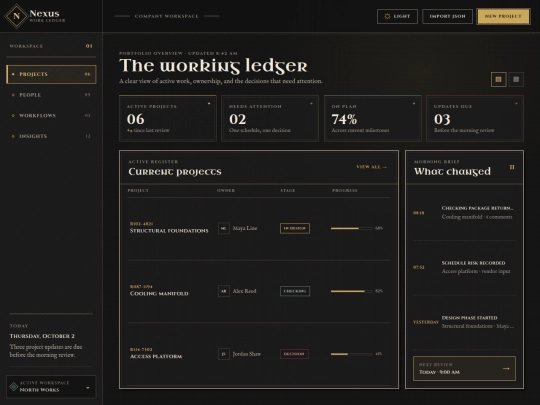The width and height of the screenshot is (540, 405).
Task: Click the Structural Foundations progress bar
Action: (351, 228)
